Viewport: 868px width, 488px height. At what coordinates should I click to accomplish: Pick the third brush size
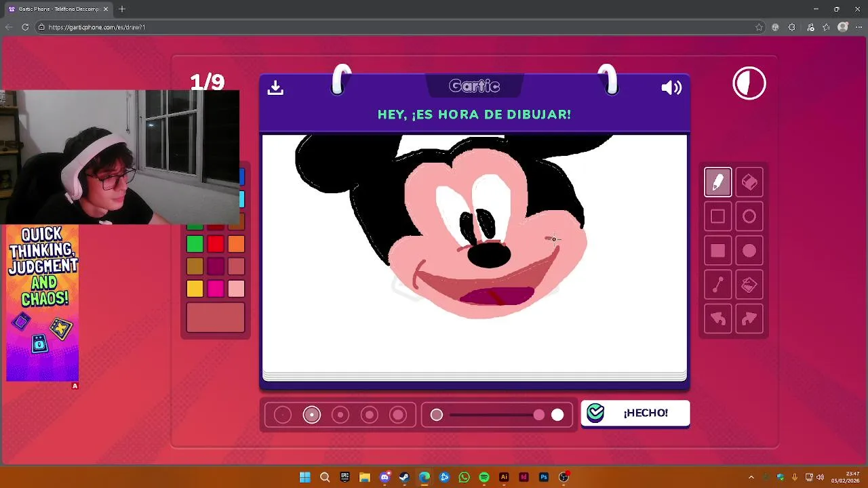[340, 415]
